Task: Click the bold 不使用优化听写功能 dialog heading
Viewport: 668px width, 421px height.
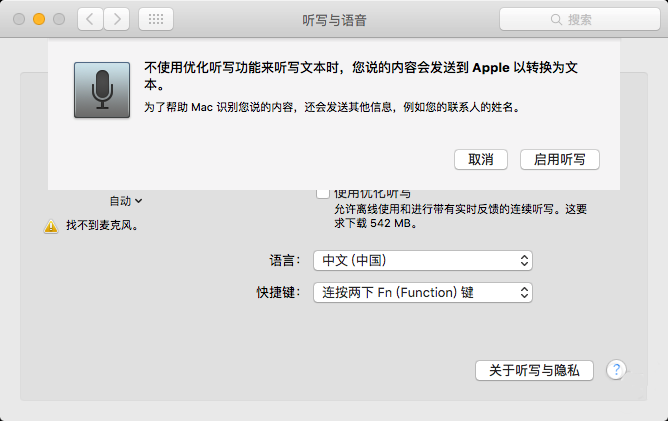Action: 361,76
